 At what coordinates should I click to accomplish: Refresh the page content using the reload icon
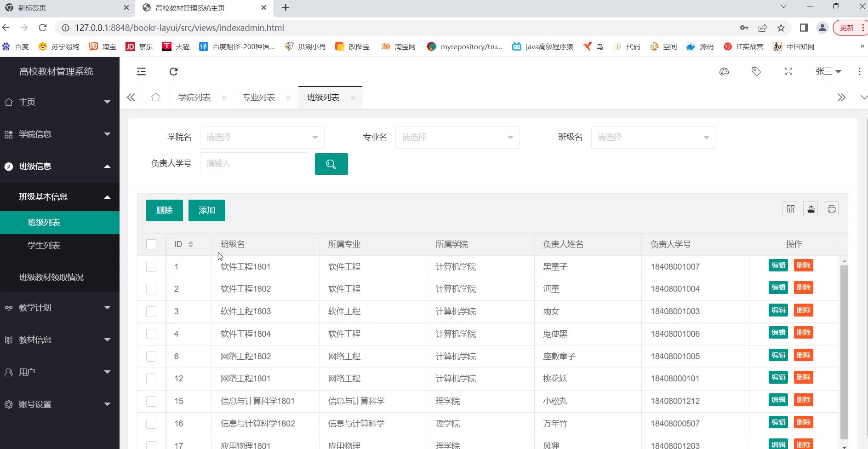coord(173,71)
